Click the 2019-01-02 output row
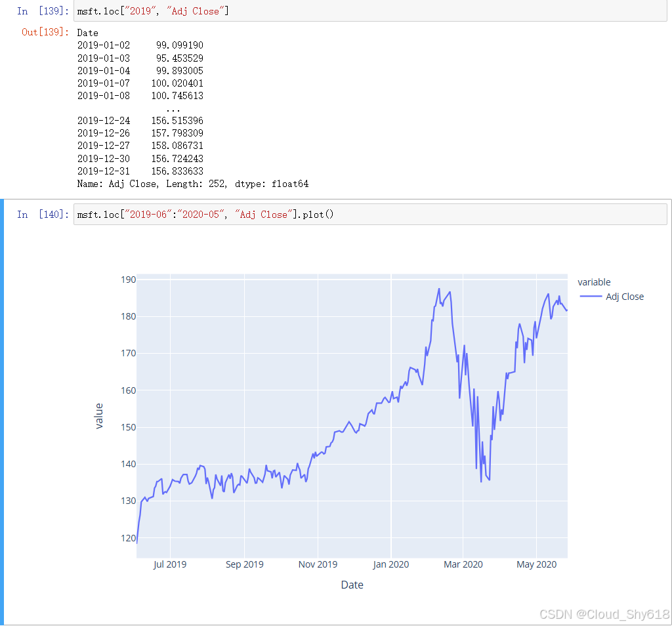Screen dimensions: 672x626 (140, 45)
